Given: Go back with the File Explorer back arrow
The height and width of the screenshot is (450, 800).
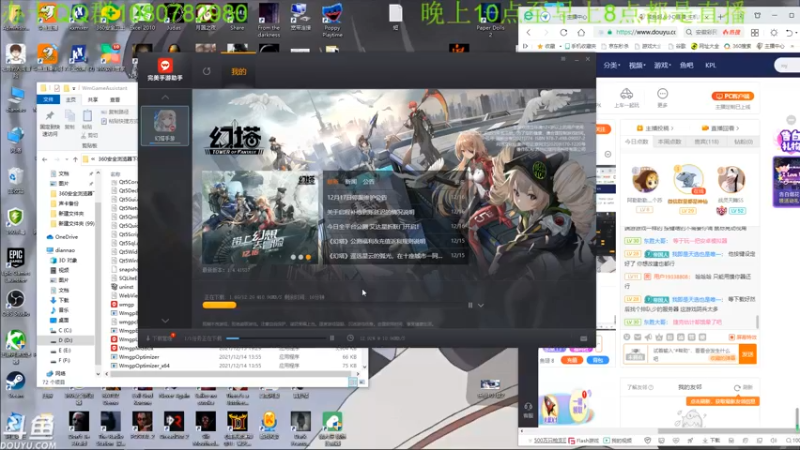Looking at the screenshot, I should [44, 159].
